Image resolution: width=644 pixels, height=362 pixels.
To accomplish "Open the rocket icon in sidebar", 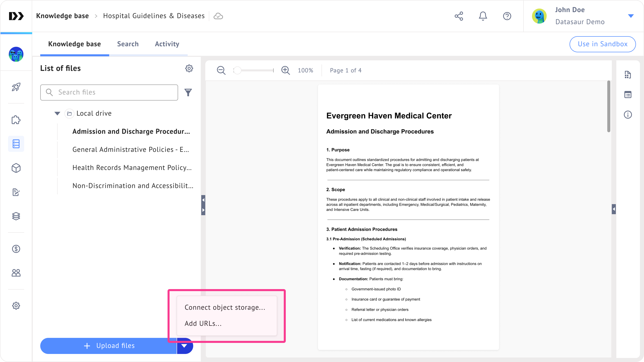I will pos(16,87).
